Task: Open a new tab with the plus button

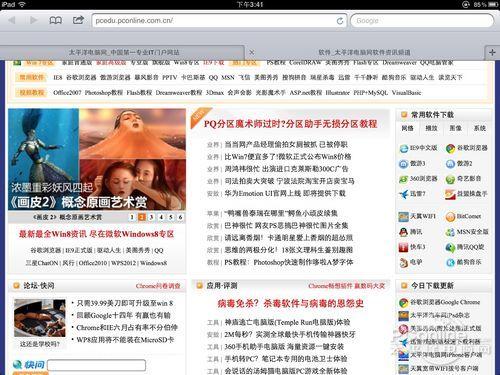Action: click(492, 52)
